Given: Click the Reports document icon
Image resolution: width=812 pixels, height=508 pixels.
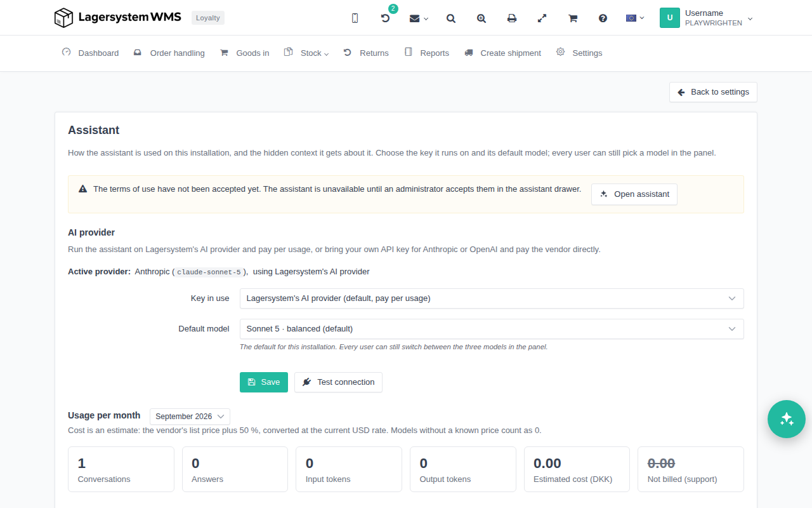Looking at the screenshot, I should tap(409, 52).
